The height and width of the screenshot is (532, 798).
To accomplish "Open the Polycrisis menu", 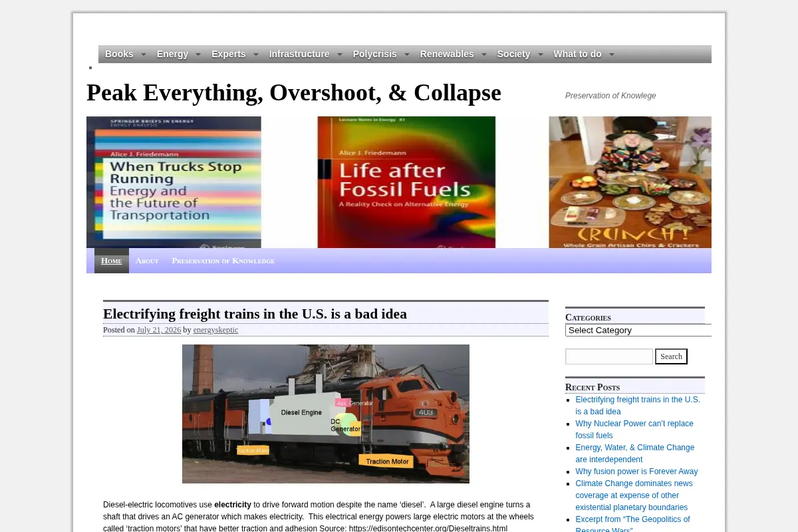I will pos(374,54).
